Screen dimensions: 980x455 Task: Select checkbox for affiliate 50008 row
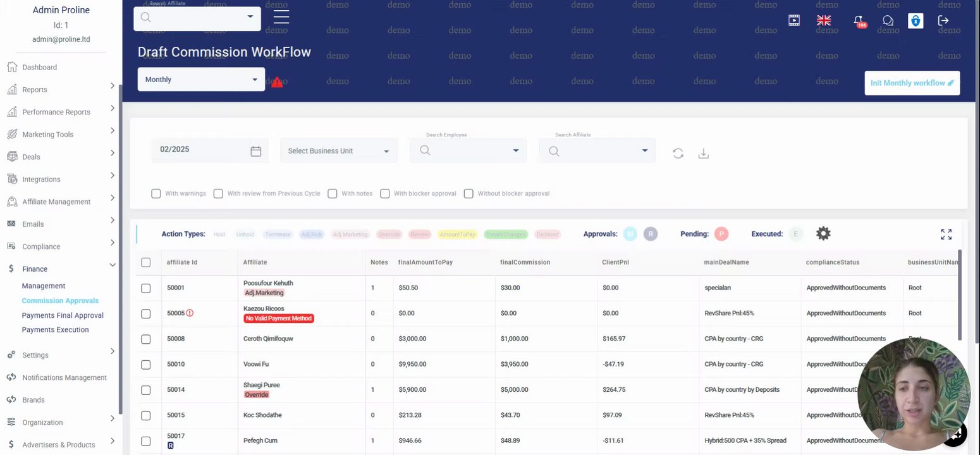[146, 339]
